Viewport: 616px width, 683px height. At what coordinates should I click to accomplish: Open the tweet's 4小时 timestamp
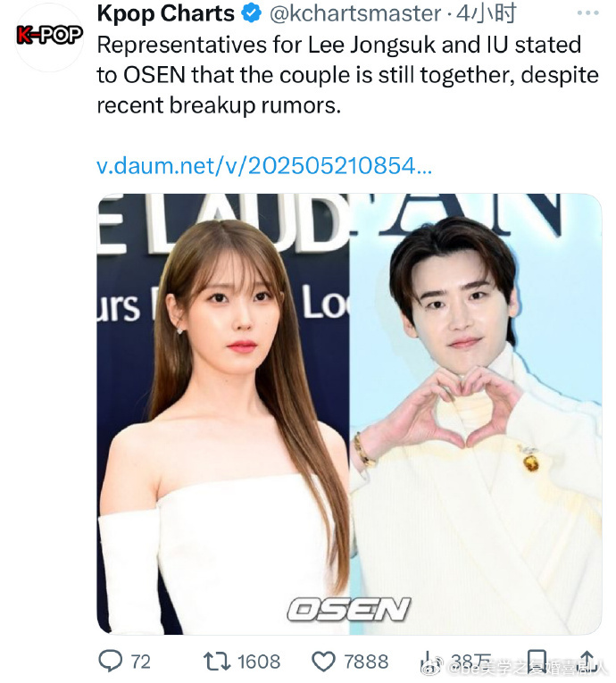coord(487,13)
